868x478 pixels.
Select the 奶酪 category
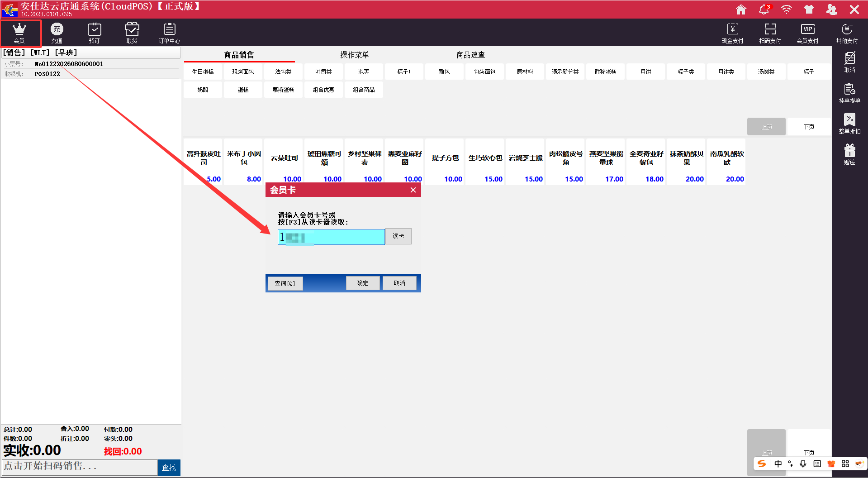click(203, 90)
